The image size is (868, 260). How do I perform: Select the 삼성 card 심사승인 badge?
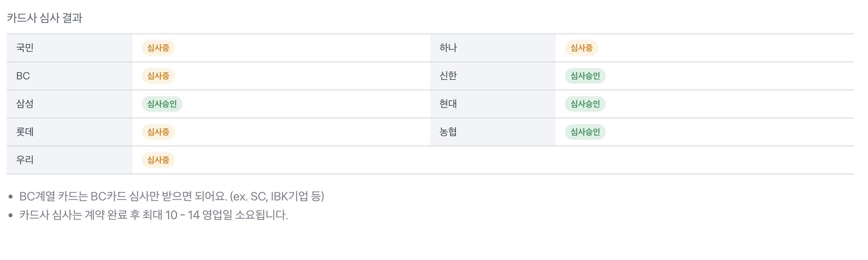[162, 104]
